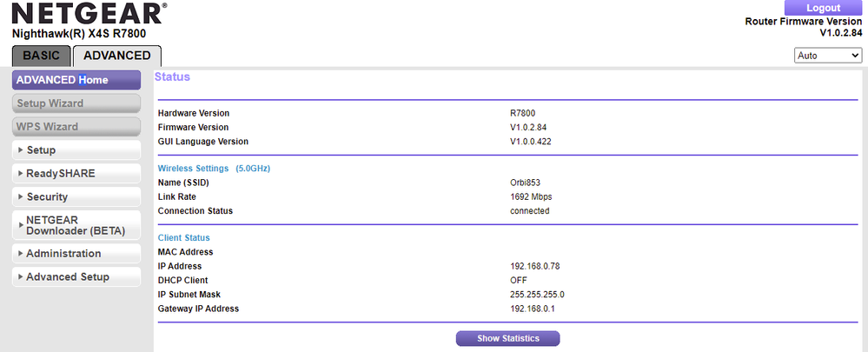Expand the Advanced Setup section
This screenshot has height=352, width=868.
[x=76, y=276]
